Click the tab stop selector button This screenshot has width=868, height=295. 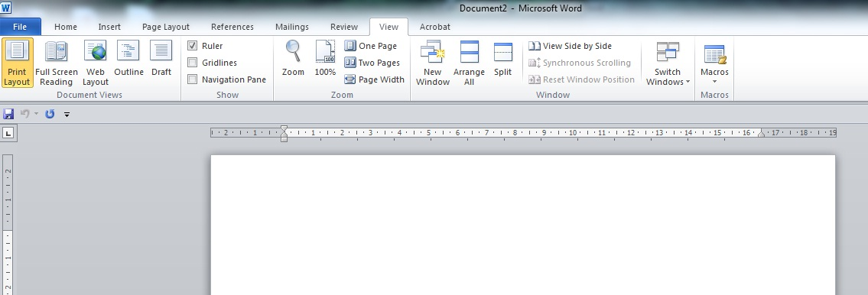click(9, 133)
